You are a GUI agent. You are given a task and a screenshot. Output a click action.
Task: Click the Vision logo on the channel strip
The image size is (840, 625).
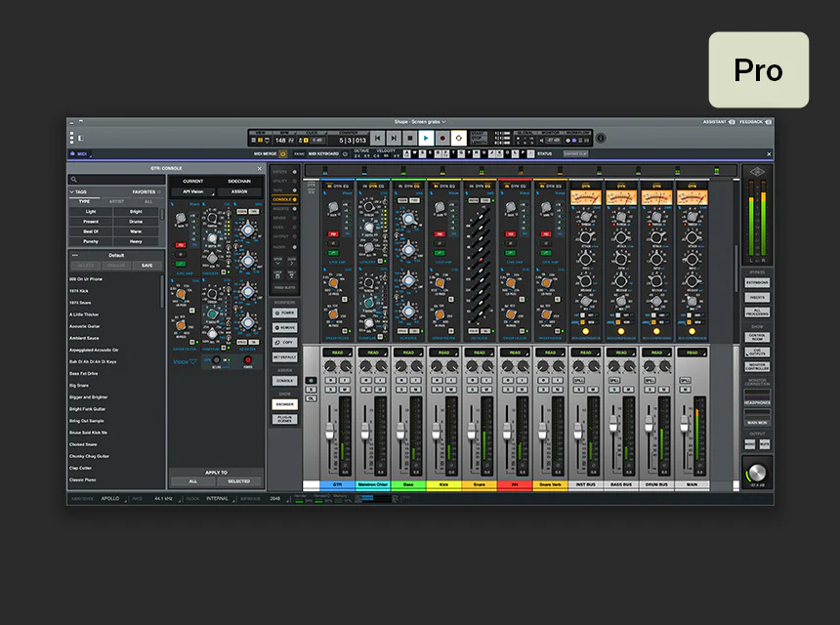pos(185,361)
